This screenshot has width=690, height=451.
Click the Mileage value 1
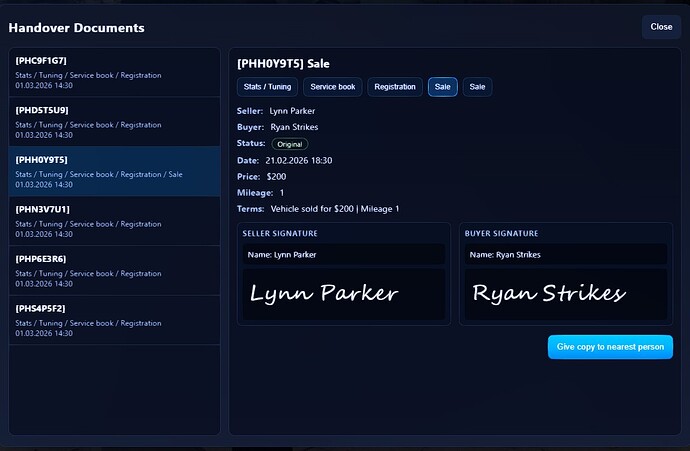pos(282,193)
